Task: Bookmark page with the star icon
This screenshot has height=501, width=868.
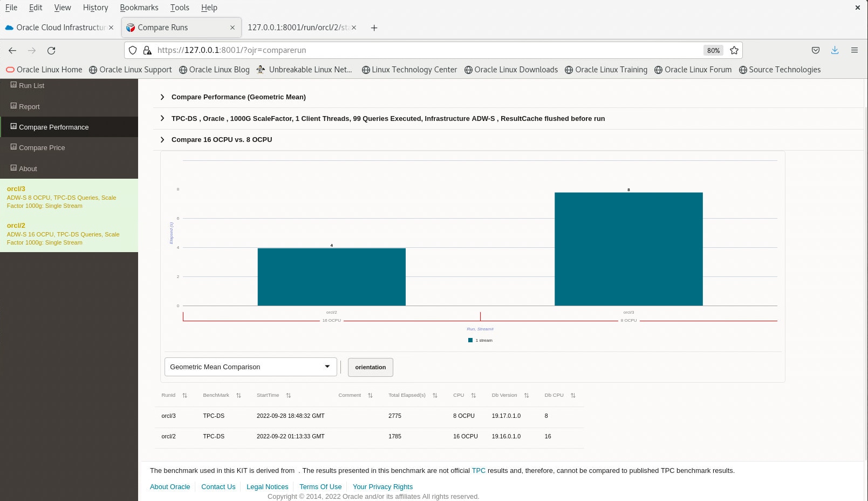Action: [734, 50]
